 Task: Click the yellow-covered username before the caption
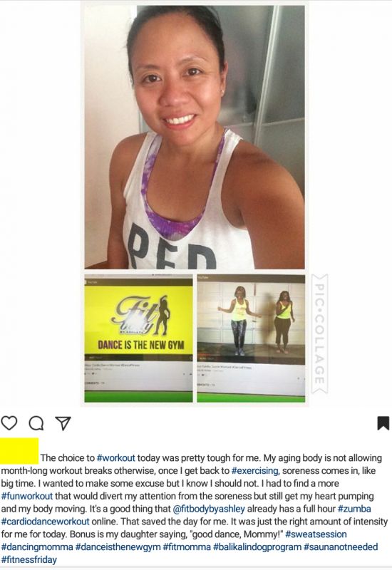[19, 451]
